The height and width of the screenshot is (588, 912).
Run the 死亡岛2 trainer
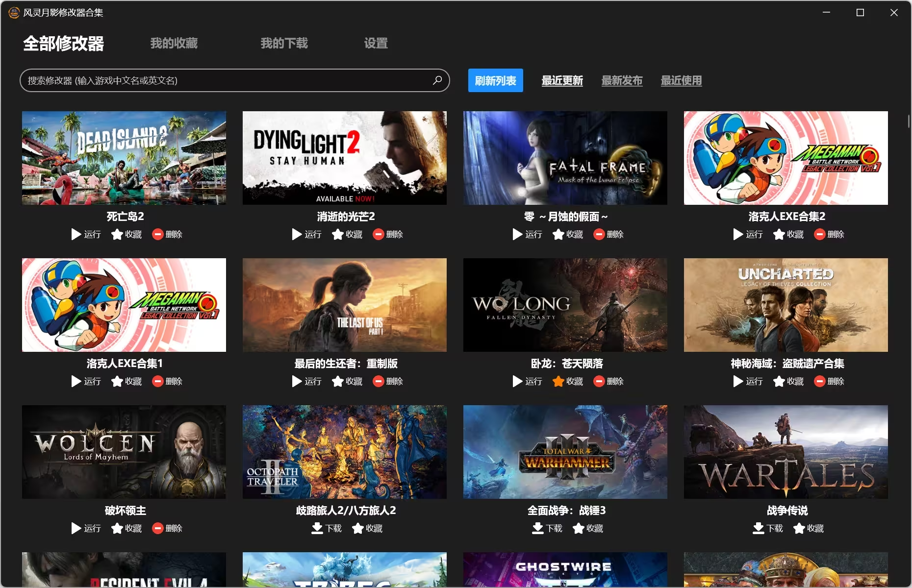[x=86, y=234]
